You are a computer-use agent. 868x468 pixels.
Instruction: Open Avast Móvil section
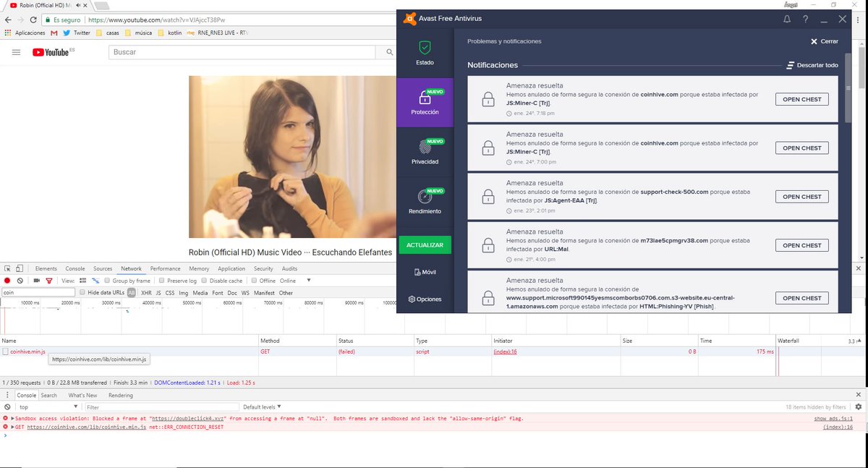point(425,272)
